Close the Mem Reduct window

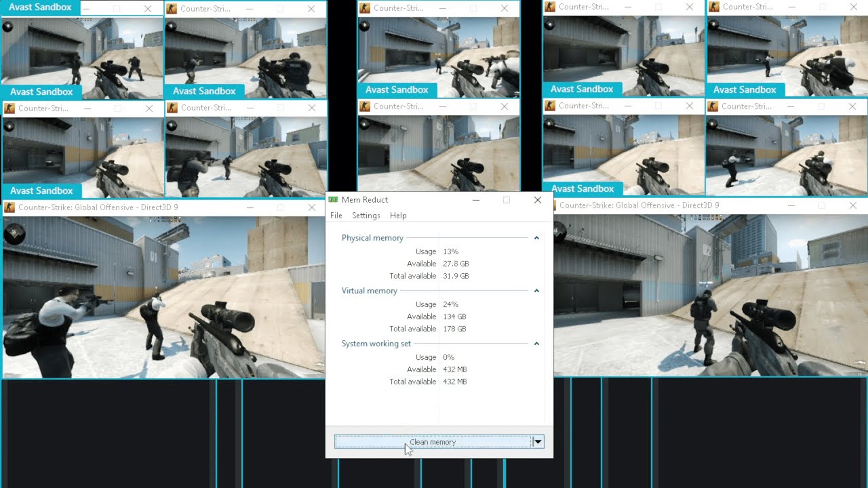tap(538, 200)
